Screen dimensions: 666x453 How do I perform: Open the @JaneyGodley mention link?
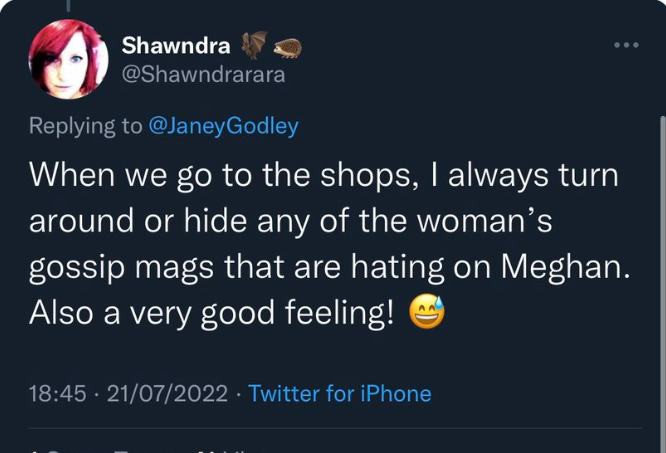click(223, 127)
